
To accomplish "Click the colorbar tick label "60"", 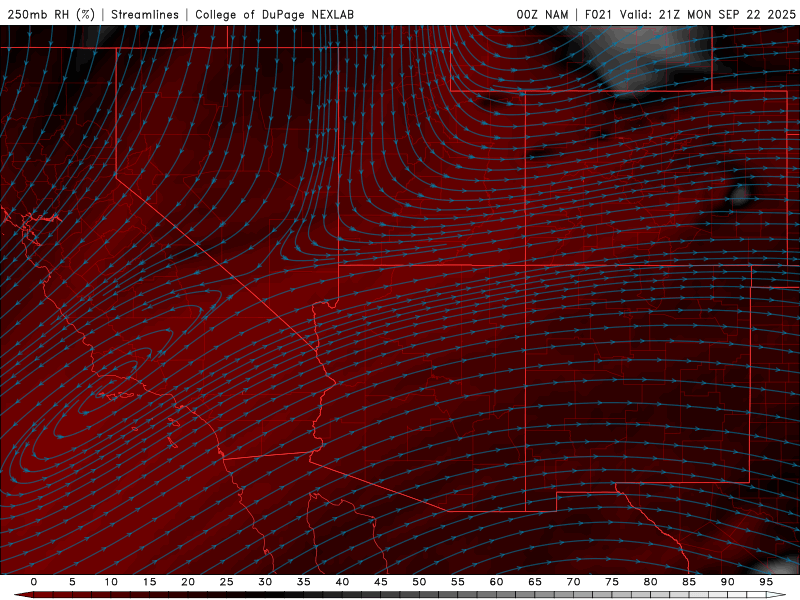I will pyautogui.click(x=496, y=582).
